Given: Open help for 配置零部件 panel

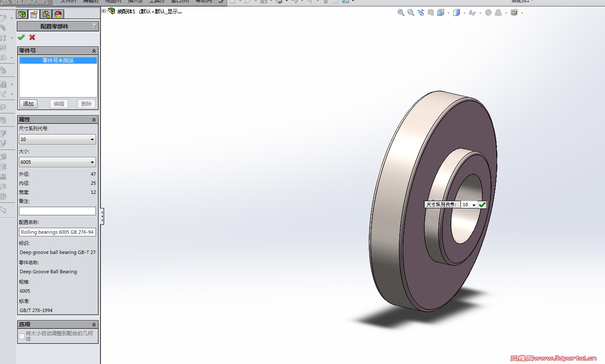Looking at the screenshot, I should (x=94, y=26).
